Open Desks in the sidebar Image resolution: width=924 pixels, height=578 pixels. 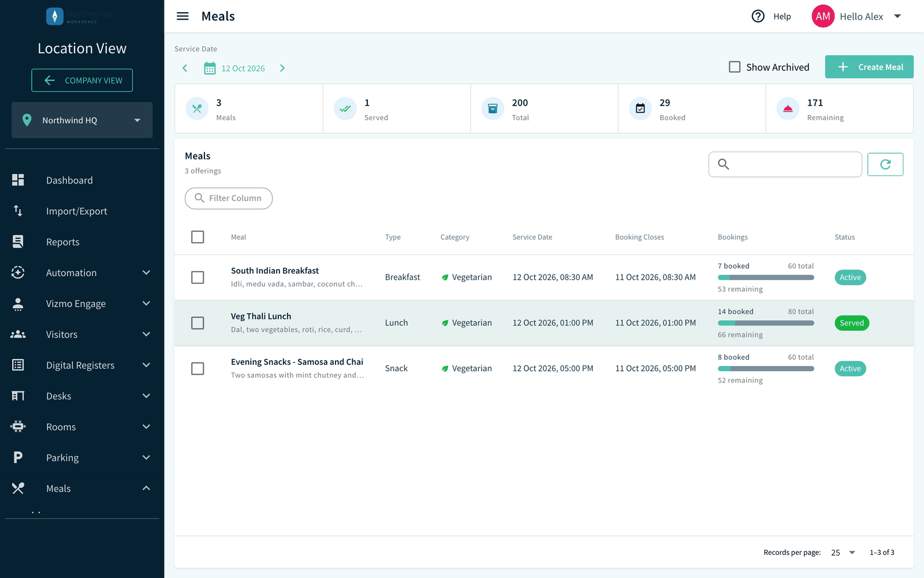point(59,396)
